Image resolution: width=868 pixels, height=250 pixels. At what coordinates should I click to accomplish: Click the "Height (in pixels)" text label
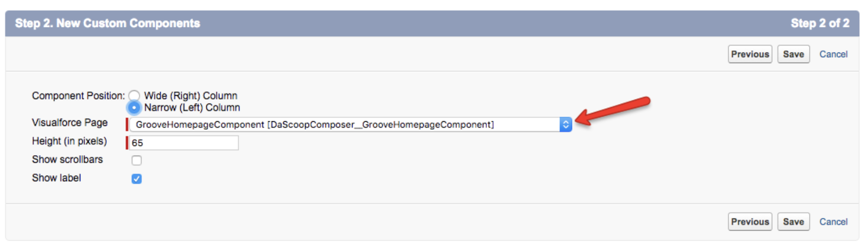tap(69, 141)
